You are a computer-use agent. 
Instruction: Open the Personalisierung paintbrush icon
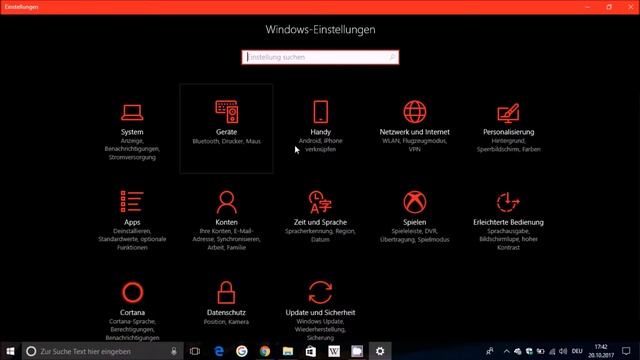pos(508,113)
